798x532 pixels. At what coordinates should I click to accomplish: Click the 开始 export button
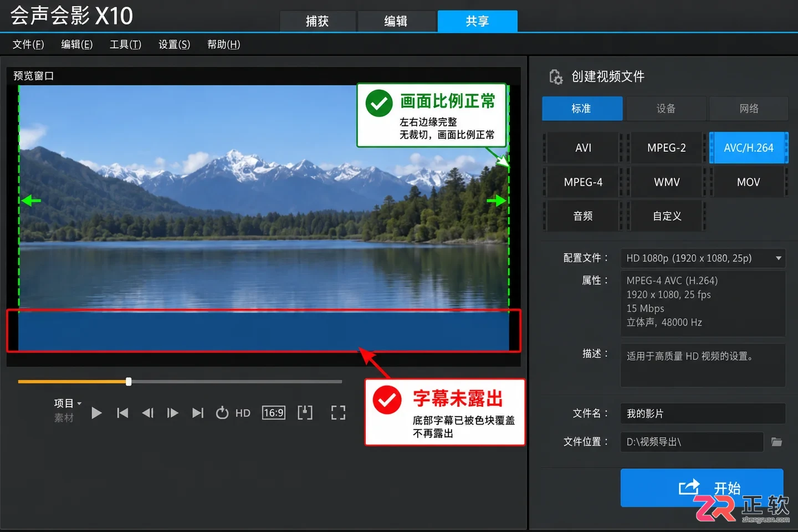(x=702, y=488)
